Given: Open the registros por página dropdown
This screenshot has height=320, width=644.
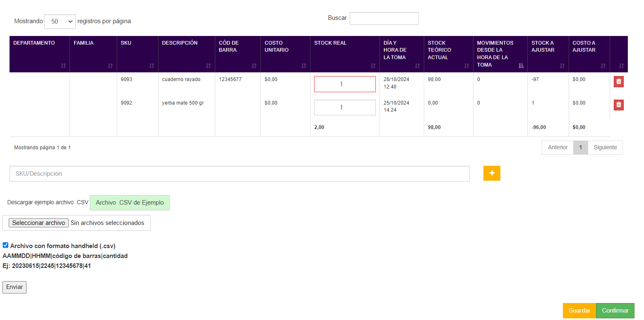Looking at the screenshot, I should point(60,21).
